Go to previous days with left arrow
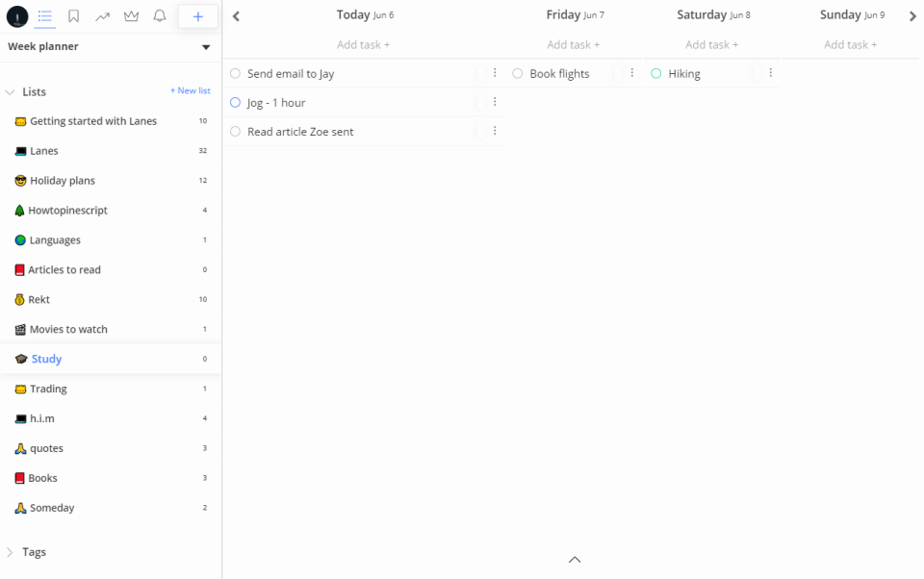Viewport: 924px width, 579px height. 237,16
